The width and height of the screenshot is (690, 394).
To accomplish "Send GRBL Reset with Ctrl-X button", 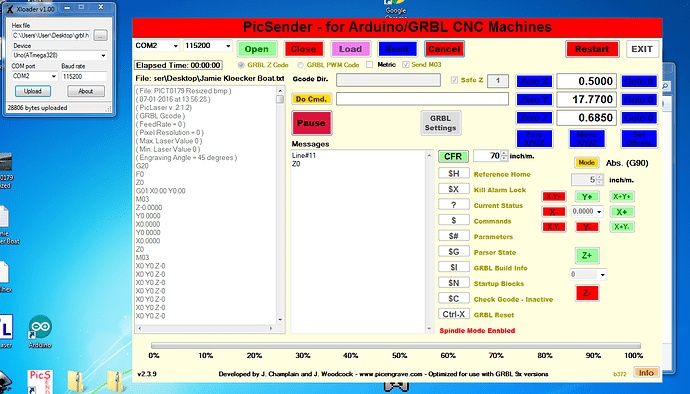I will (x=454, y=314).
